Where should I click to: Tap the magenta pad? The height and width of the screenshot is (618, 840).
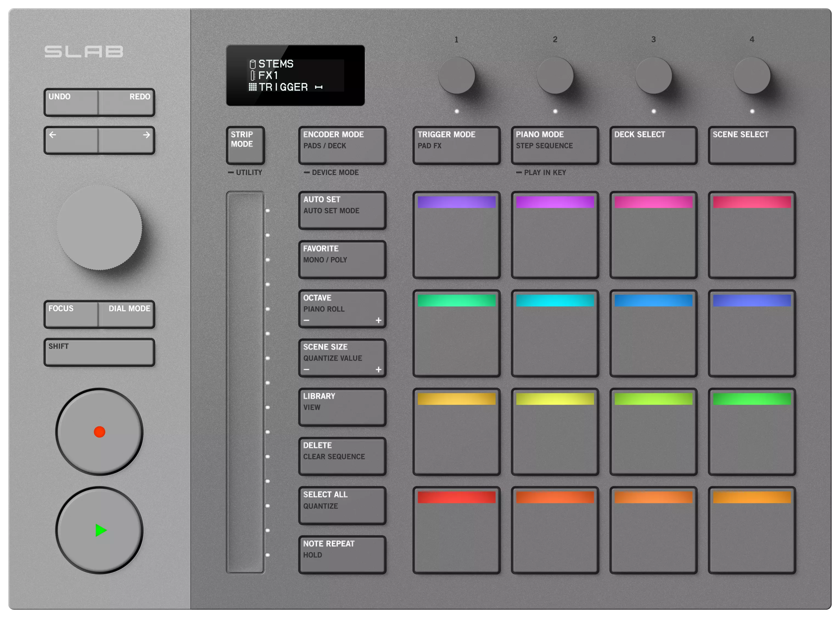pos(555,235)
